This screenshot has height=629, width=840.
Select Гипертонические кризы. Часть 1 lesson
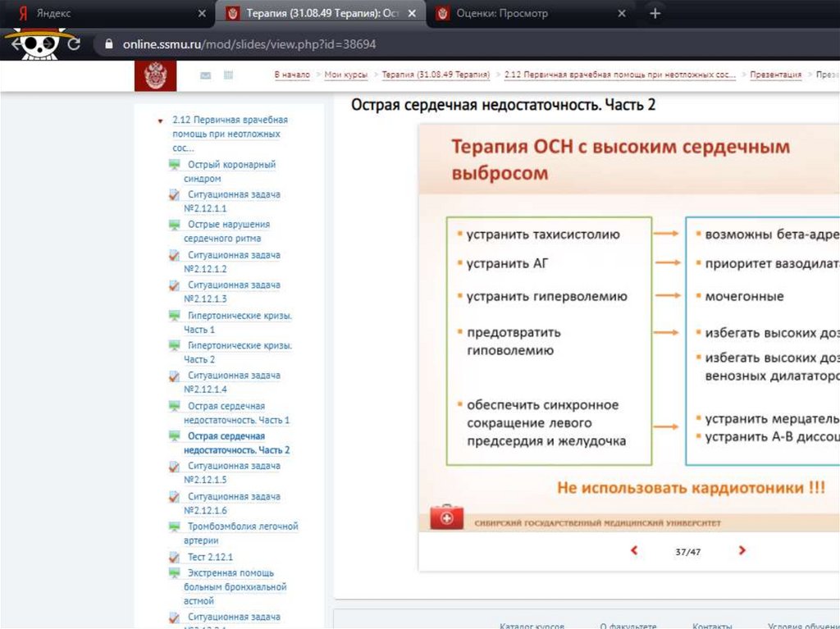click(239, 316)
